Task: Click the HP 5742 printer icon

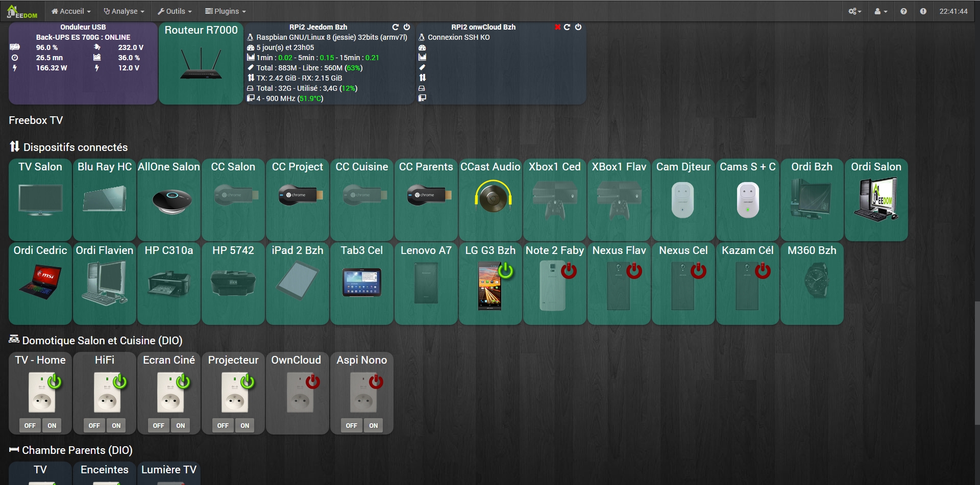Action: point(233,283)
